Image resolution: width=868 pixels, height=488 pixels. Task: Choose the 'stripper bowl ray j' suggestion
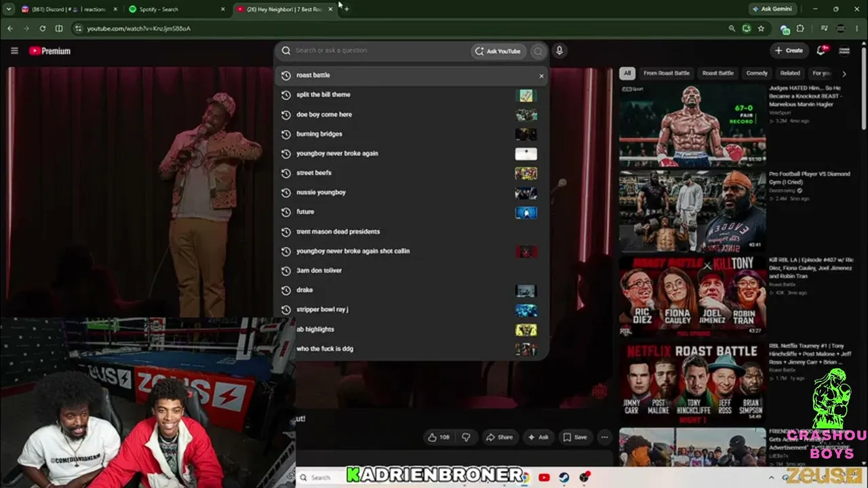pos(412,310)
